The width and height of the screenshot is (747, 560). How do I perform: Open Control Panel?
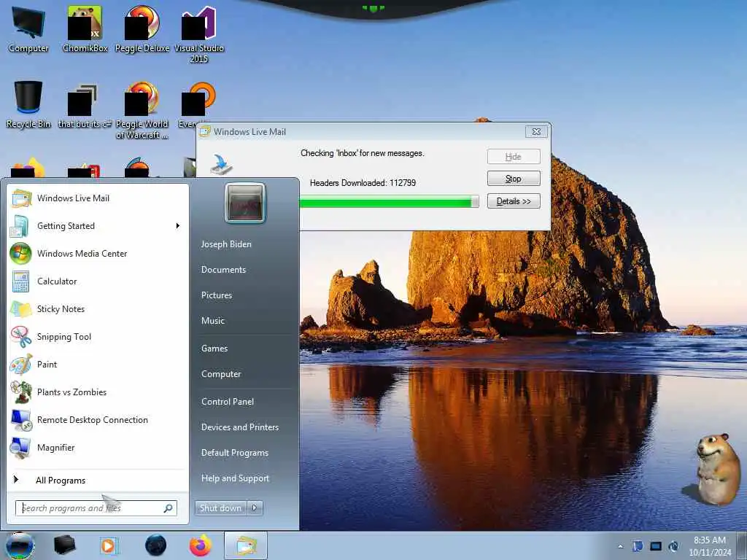coord(228,402)
